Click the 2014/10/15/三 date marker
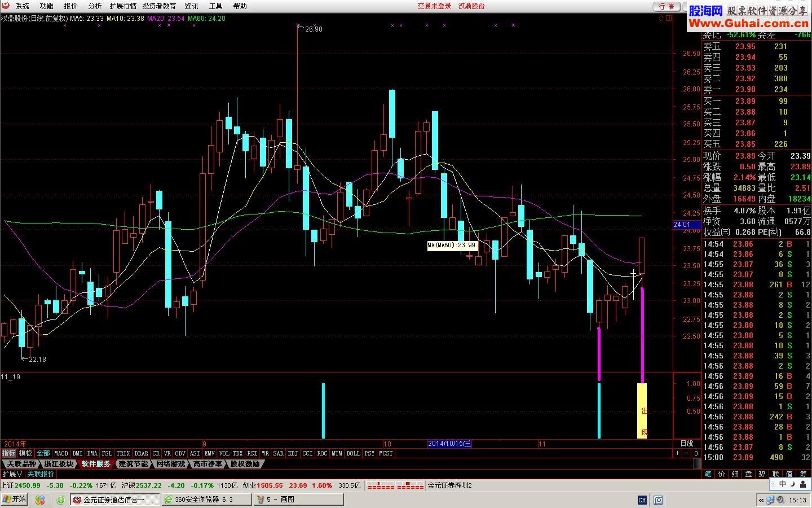812x508 pixels. [x=449, y=443]
